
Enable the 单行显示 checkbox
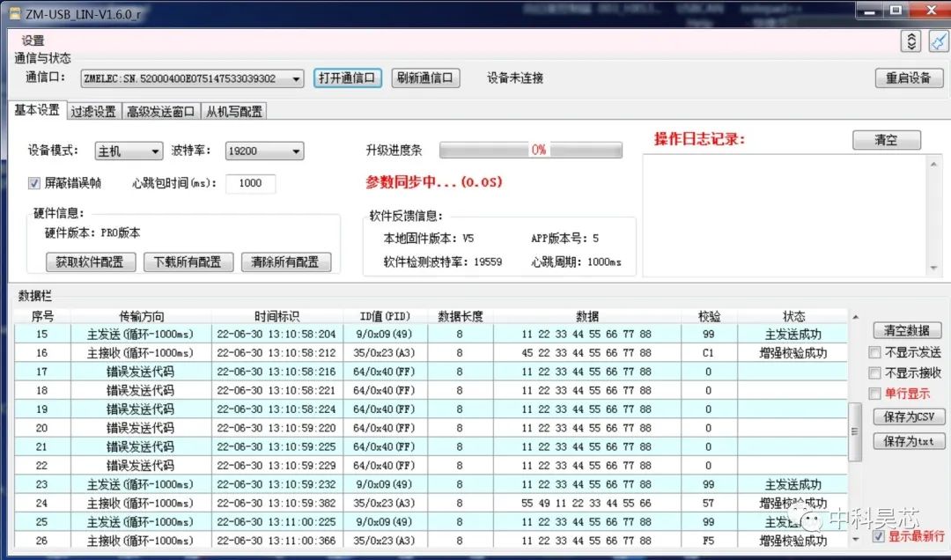click(874, 393)
